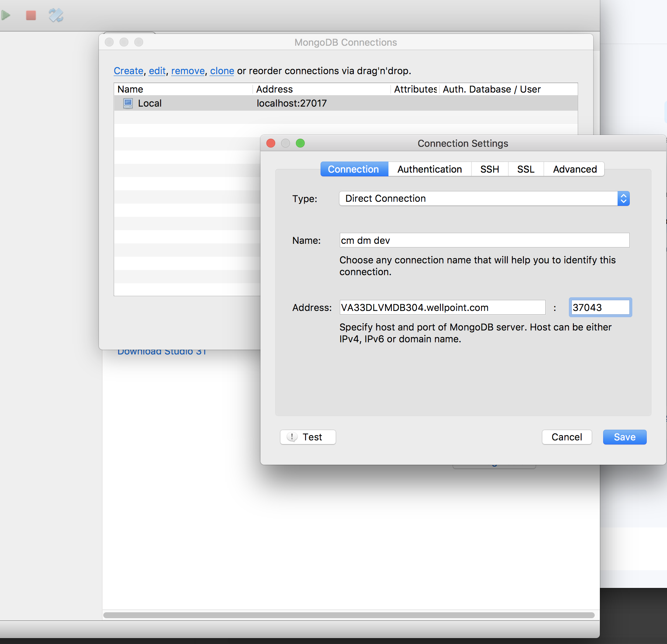Image resolution: width=667 pixels, height=644 pixels.
Task: Click Auth. Database / User column header
Action: [508, 89]
